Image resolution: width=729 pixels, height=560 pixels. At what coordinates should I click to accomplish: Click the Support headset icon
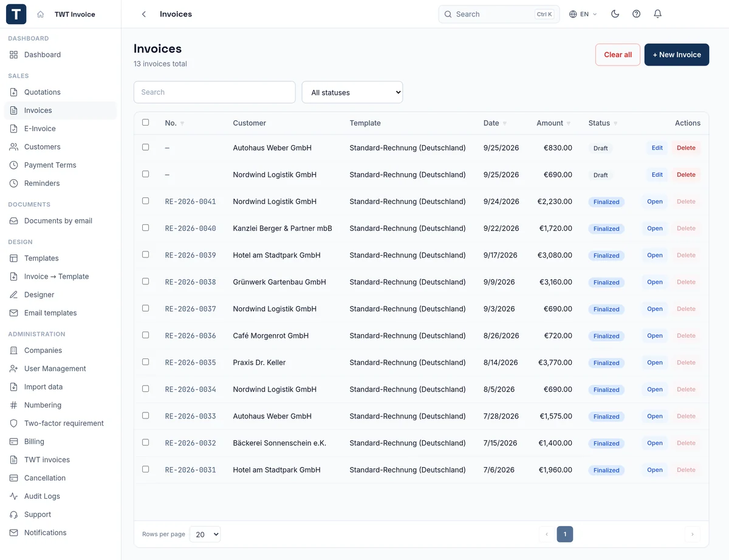(14, 514)
